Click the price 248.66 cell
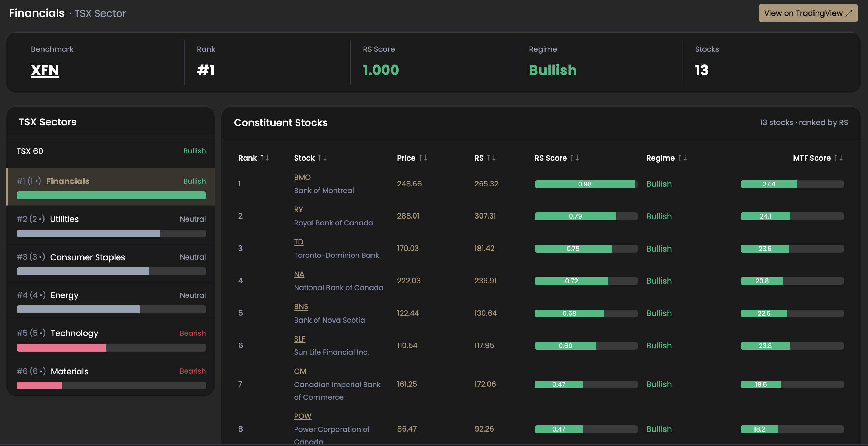The image size is (868, 446). [x=409, y=184]
